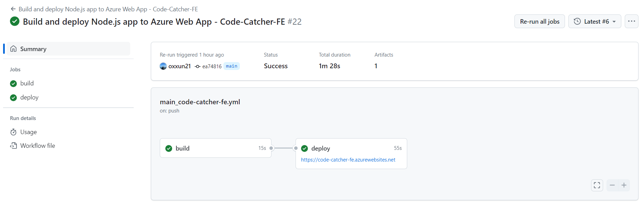
Task: Click the history clock icon on Latest #6
Action: pos(577,21)
